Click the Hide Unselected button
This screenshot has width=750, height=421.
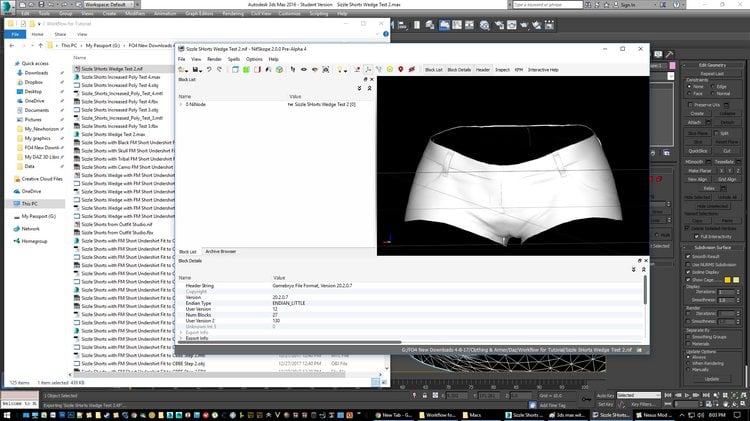point(712,206)
